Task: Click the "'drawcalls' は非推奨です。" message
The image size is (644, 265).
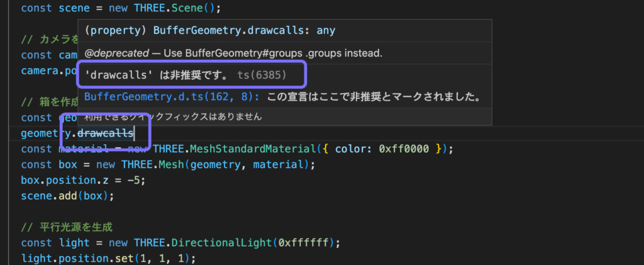Action: (x=158, y=75)
